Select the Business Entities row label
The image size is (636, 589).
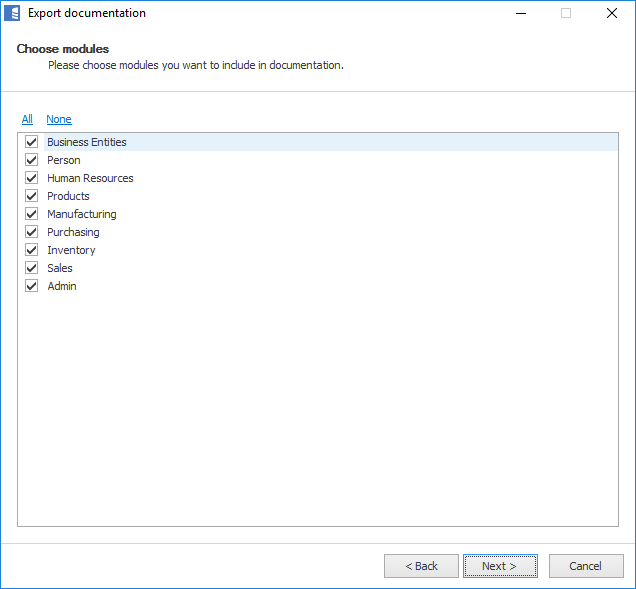tap(87, 142)
